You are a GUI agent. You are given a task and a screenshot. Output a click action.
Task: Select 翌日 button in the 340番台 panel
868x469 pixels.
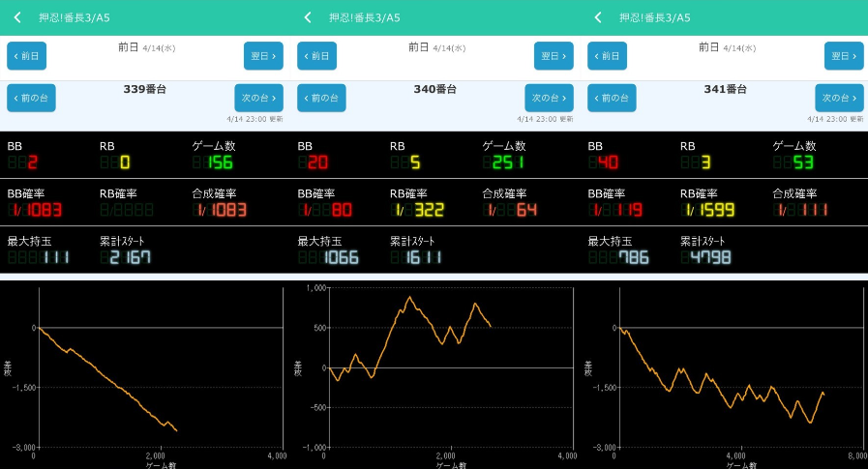pos(554,56)
